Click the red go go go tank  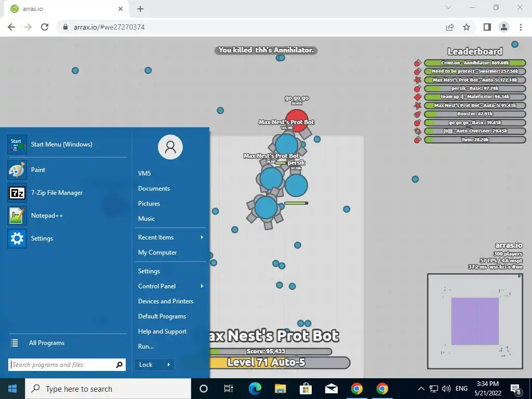(x=297, y=119)
